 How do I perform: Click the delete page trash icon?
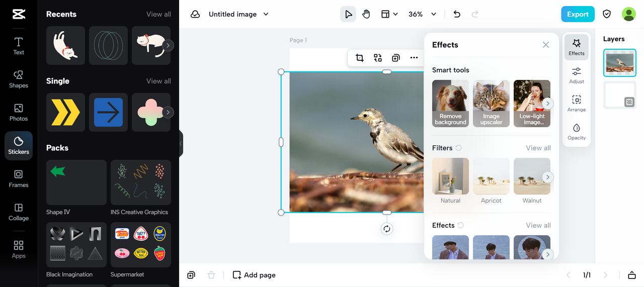[211, 275]
